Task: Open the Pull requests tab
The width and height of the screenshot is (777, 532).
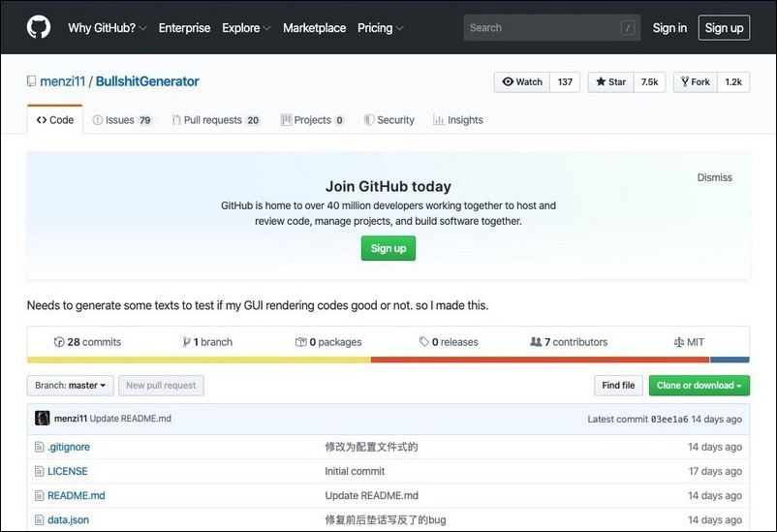Action: [x=215, y=120]
